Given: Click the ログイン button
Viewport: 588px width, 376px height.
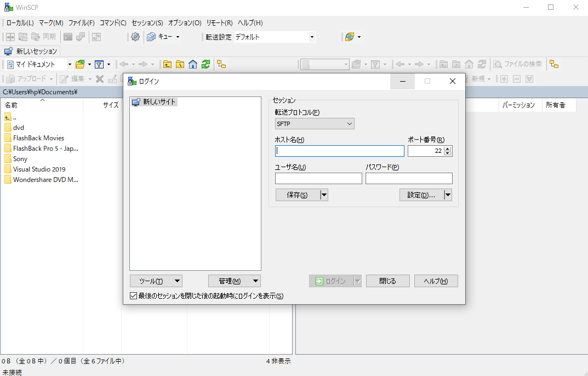Looking at the screenshot, I should coord(332,281).
